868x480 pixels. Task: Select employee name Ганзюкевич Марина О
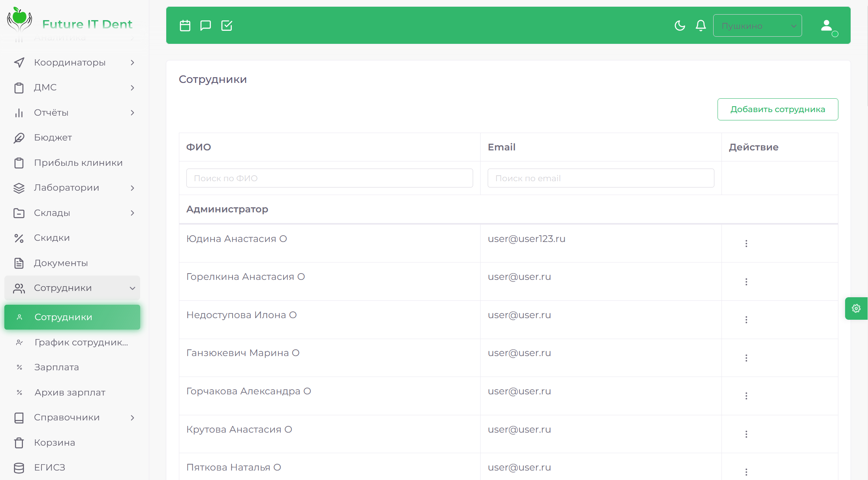point(243,353)
